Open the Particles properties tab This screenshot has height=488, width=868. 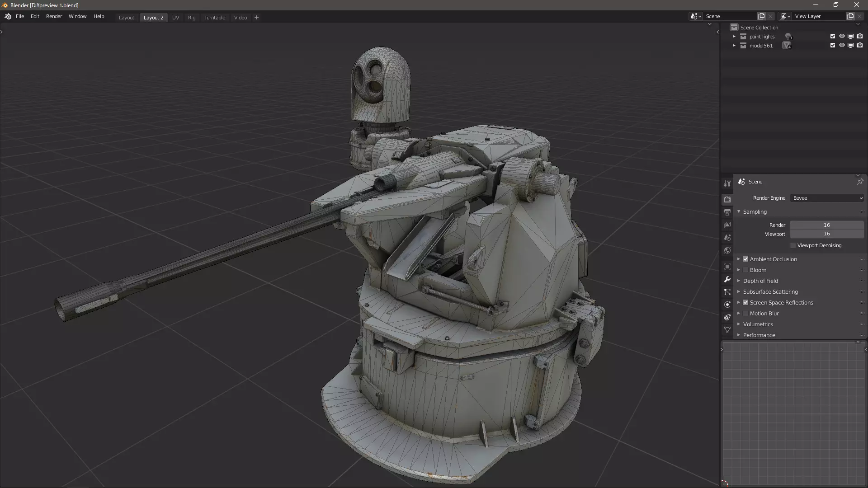(x=727, y=292)
